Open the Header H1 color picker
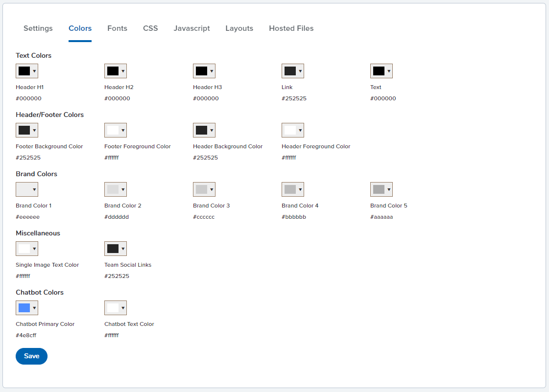The width and height of the screenshot is (549, 392). 27,71
